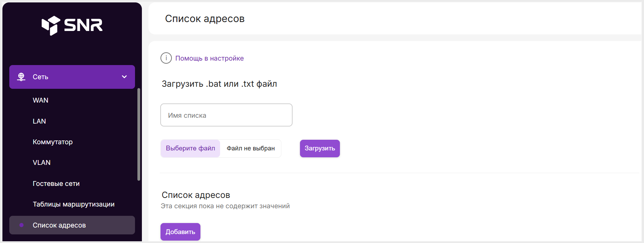Click the sidebar vertical scrollbar

click(x=139, y=134)
